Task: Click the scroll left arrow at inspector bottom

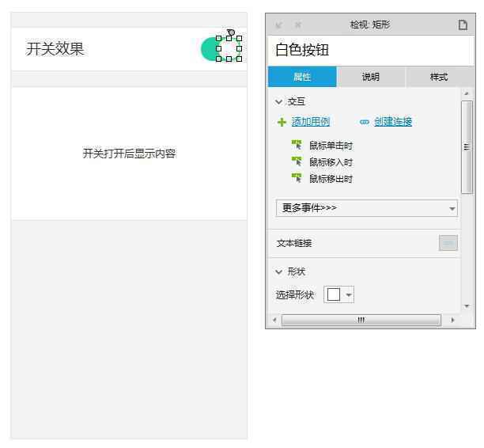Action: tap(274, 320)
